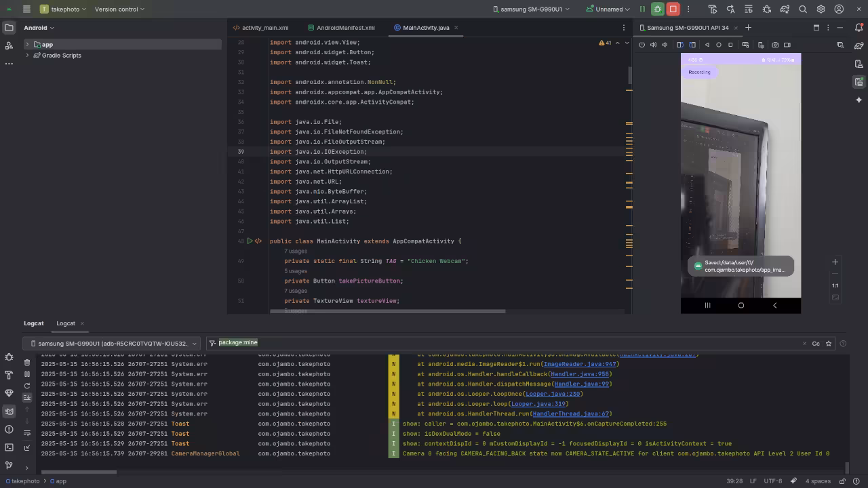Open IDE settings gear icon
Screen dimensions: 868x488
pos(821,9)
